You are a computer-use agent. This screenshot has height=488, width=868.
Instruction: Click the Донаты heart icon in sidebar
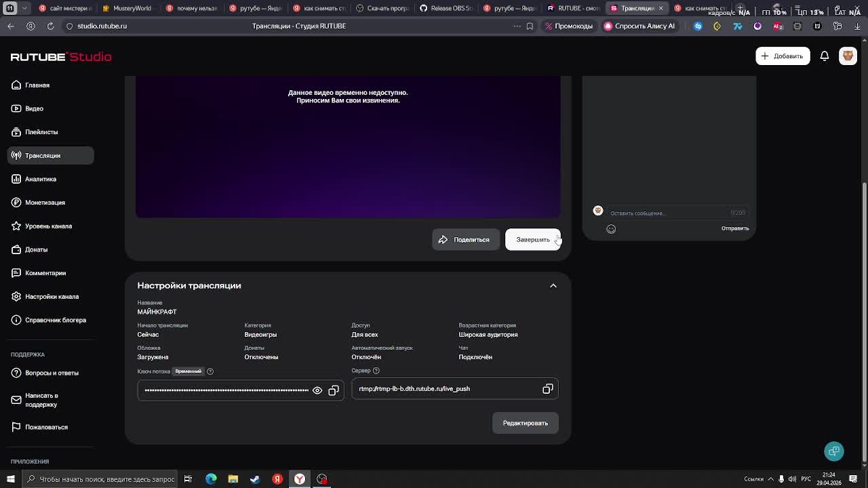pyautogui.click(x=16, y=249)
